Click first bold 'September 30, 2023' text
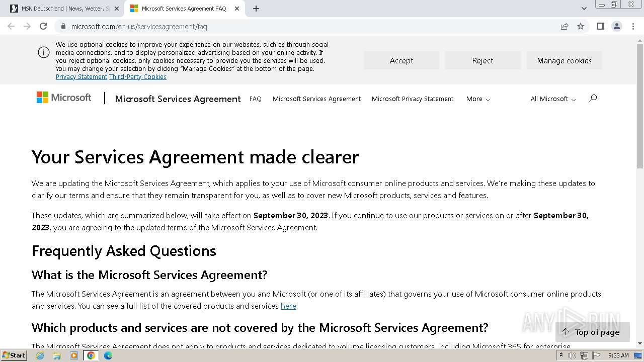644x362 pixels. pos(291,216)
